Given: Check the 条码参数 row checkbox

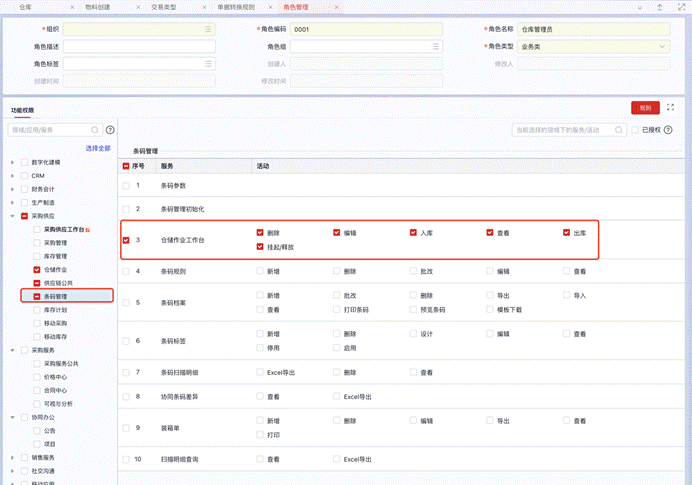Looking at the screenshot, I should (x=126, y=186).
